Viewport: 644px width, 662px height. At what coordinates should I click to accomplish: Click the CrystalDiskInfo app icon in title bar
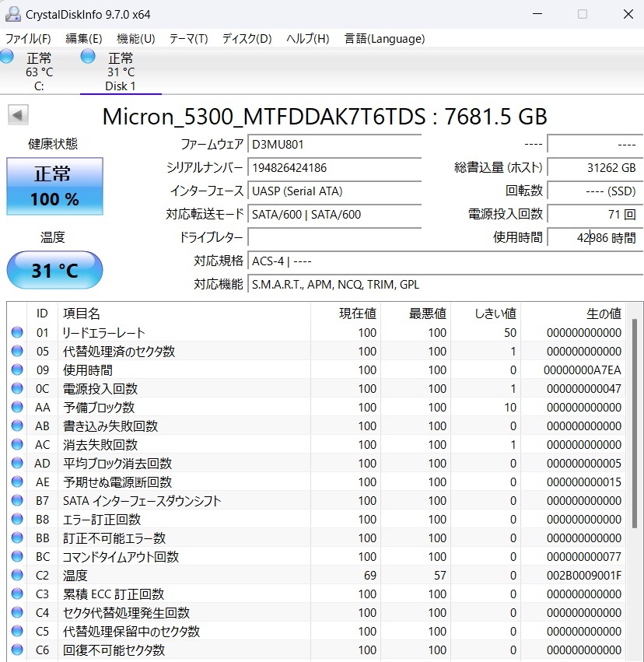12,14
